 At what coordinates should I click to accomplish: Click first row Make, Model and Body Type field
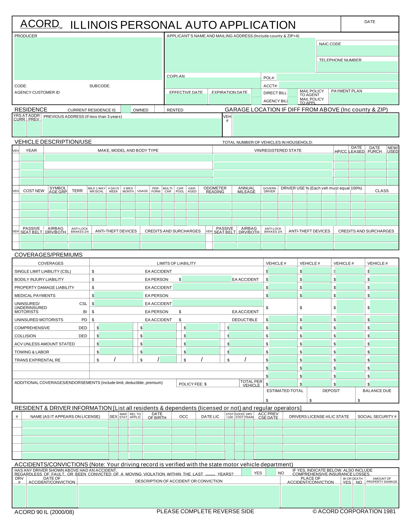click(x=128, y=157)
